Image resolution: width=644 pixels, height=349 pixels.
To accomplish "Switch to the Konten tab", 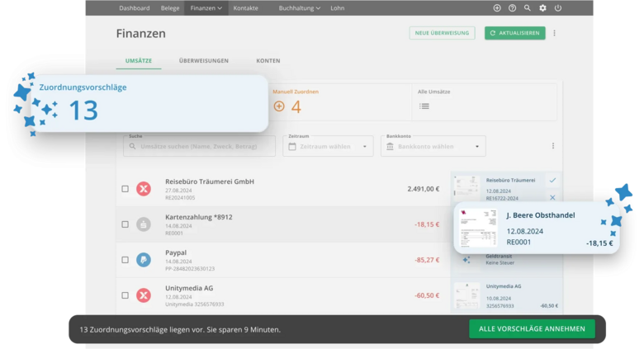I will click(268, 61).
